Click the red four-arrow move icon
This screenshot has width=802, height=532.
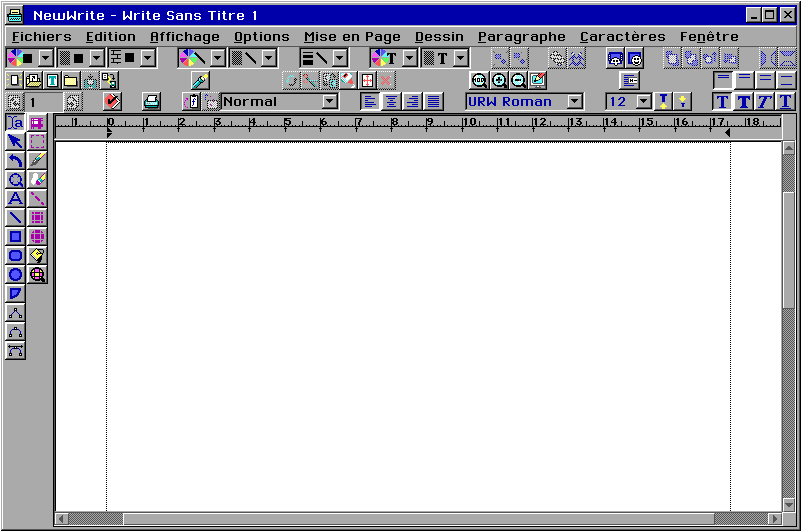coord(367,80)
